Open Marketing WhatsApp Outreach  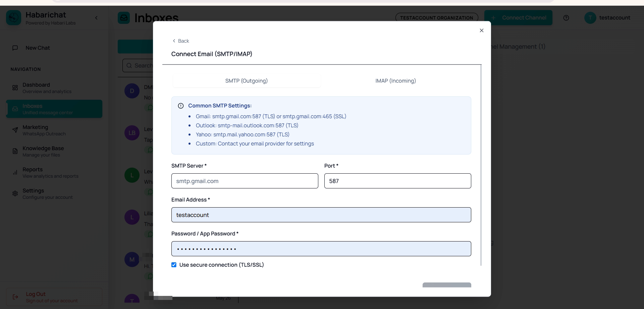tap(54, 130)
